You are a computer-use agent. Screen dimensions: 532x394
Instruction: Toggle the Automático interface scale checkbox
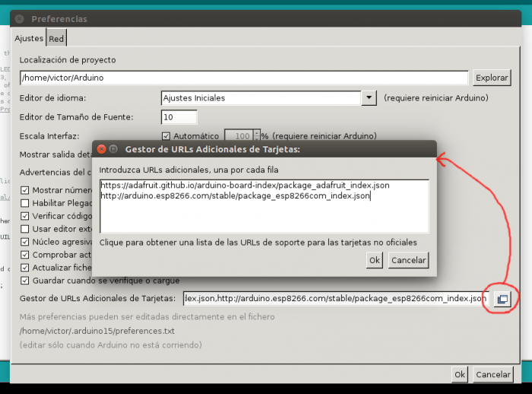click(166, 136)
